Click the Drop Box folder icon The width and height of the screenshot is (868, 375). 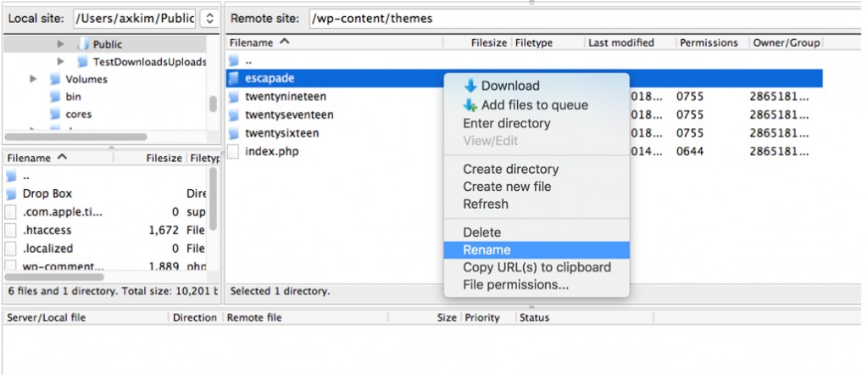tap(11, 193)
